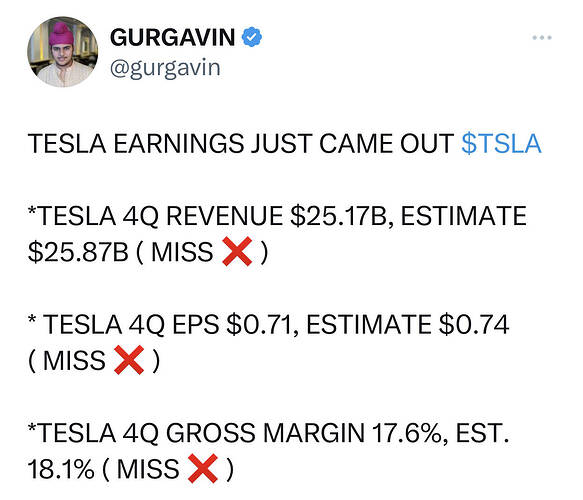Screen dimensions: 583x500
Task: Click the $25.87B revenue estimate figure
Action: (78, 252)
